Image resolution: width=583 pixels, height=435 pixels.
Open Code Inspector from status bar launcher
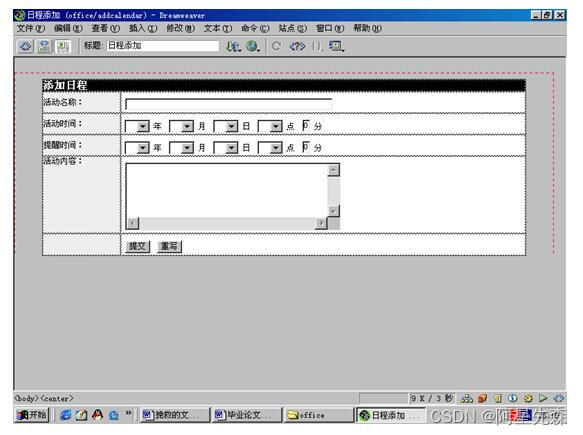tap(558, 399)
